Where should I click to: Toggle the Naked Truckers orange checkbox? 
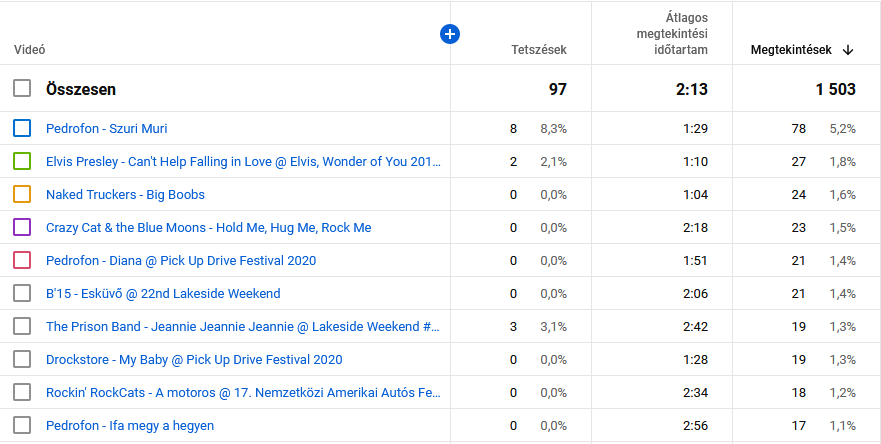click(22, 194)
